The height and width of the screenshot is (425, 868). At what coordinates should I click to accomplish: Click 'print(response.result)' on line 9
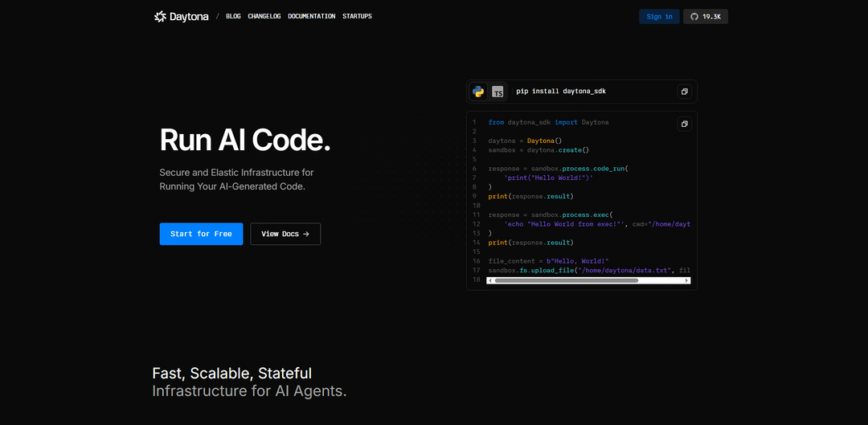tap(531, 196)
